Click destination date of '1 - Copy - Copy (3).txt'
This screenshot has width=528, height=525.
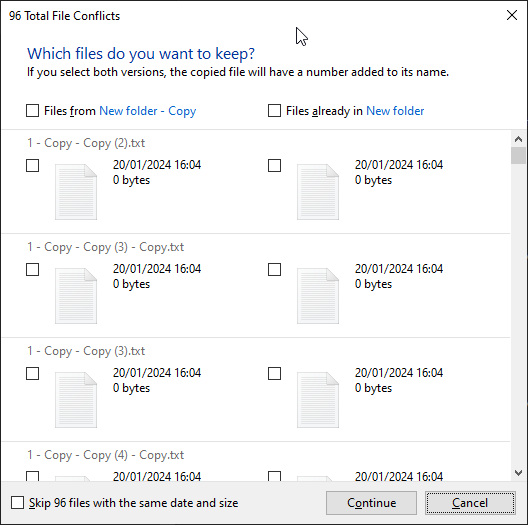click(399, 373)
